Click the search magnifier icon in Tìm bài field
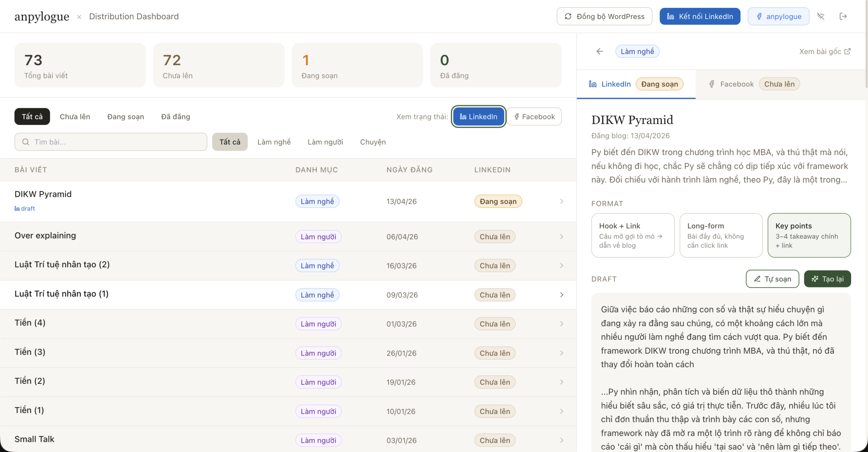 (25, 142)
